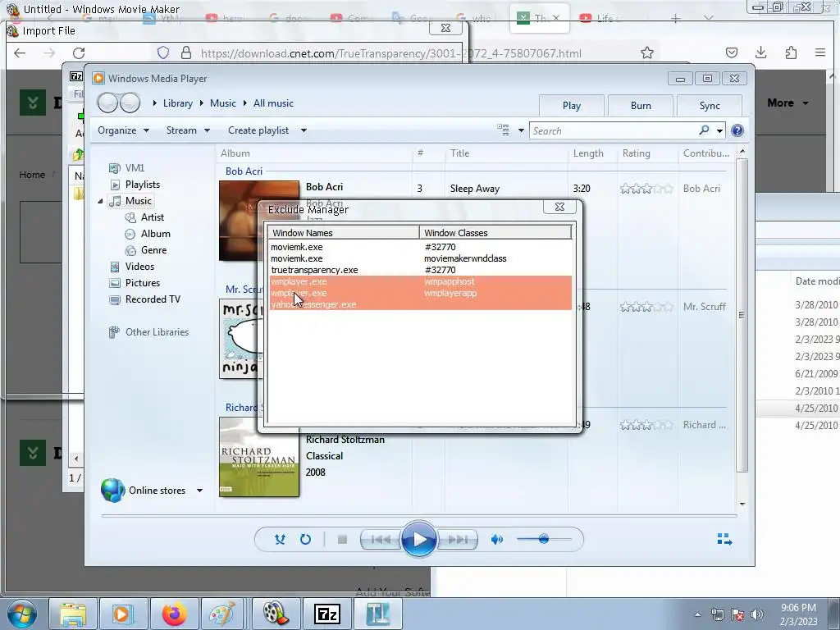Click Media Player back navigation button
The image size is (840, 630).
pos(107,103)
